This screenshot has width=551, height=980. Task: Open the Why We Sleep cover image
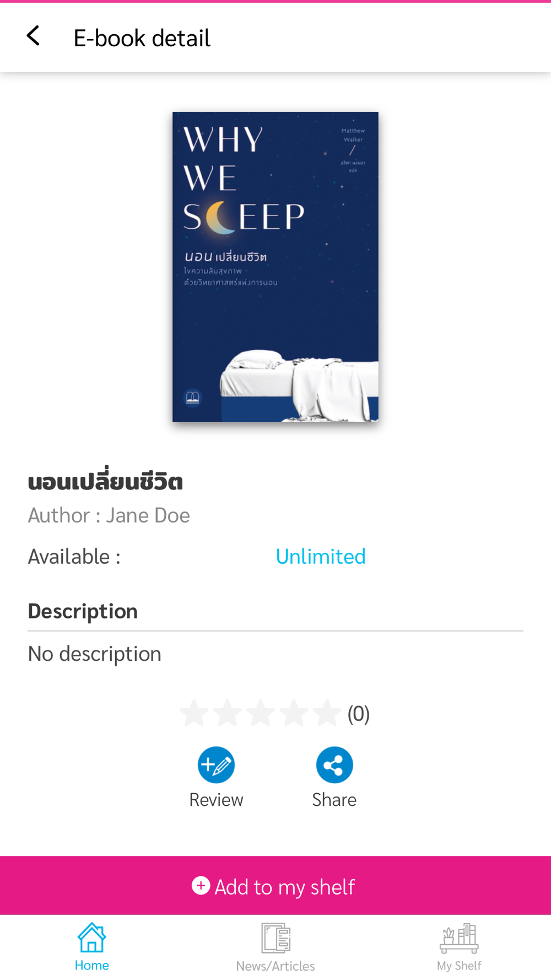pyautogui.click(x=275, y=267)
